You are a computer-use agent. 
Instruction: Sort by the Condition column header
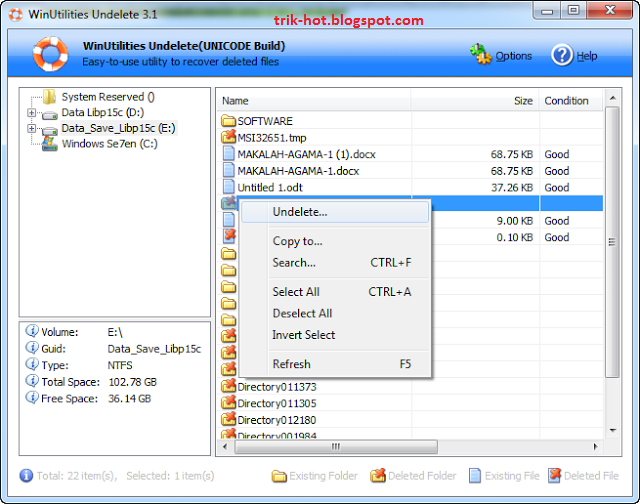pyautogui.click(x=571, y=101)
